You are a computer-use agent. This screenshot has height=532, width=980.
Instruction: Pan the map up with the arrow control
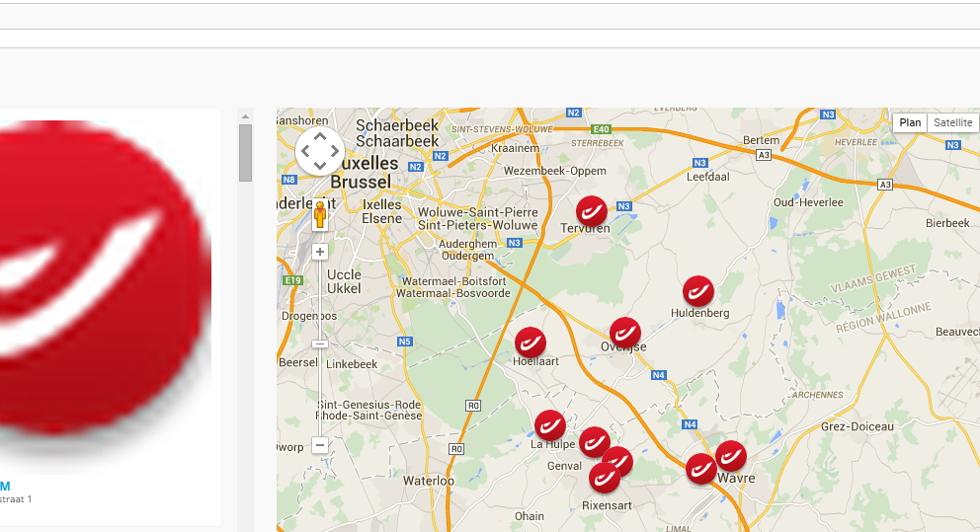coord(320,138)
